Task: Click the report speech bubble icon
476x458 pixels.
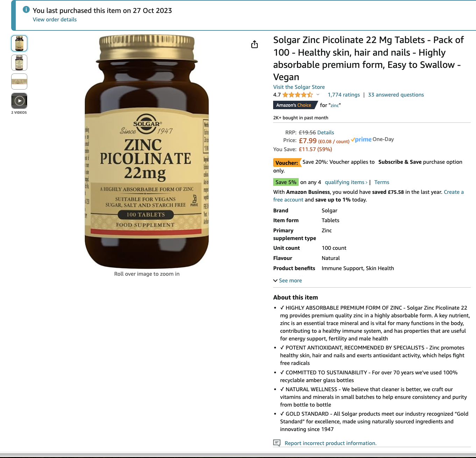Action: tap(277, 443)
